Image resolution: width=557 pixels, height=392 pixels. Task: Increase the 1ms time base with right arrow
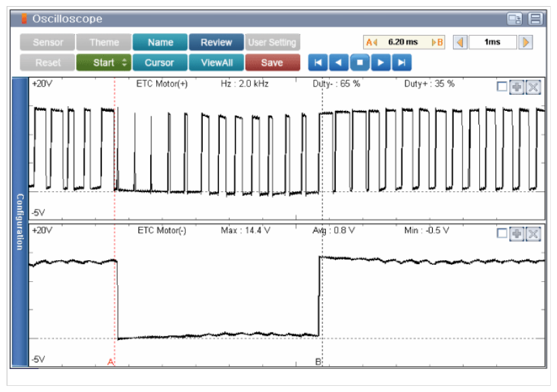pos(525,42)
